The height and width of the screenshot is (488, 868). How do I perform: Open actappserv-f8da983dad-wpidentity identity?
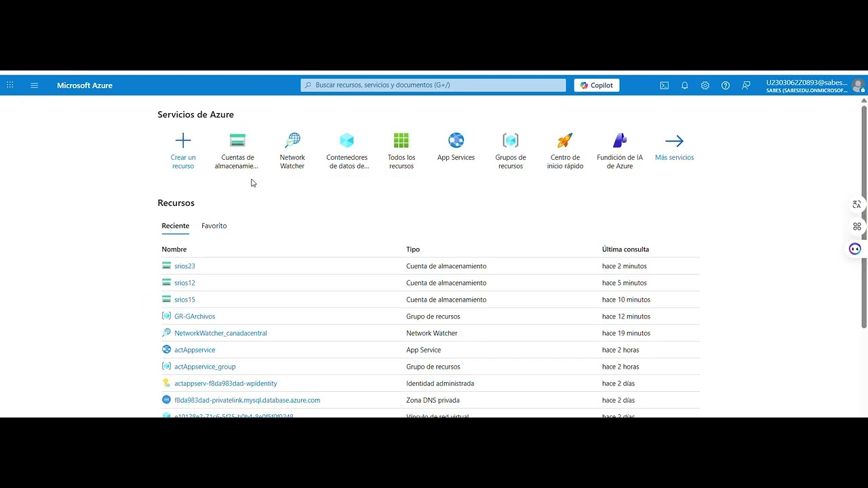(226, 384)
